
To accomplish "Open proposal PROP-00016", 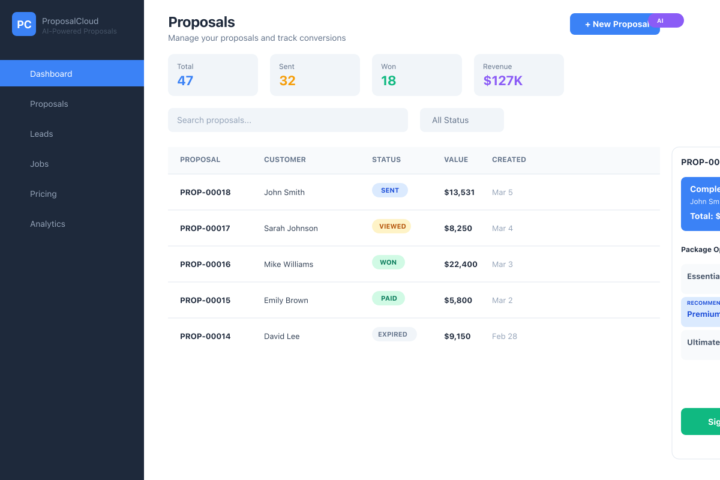I will coord(205,264).
